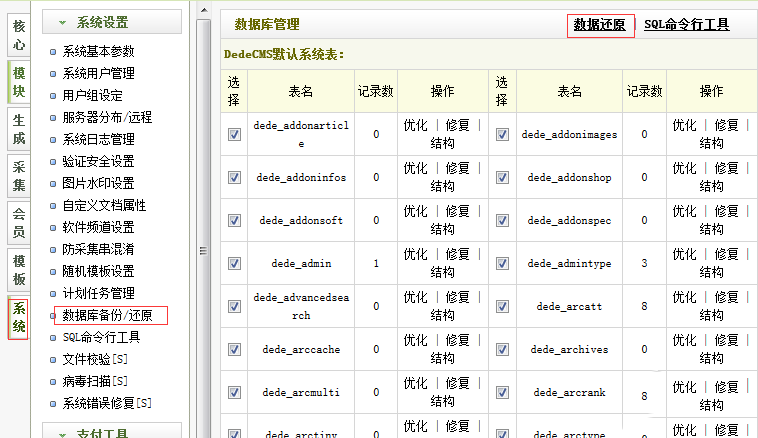
Task: Untick checkbox beside dede_arcatt
Action: click(x=503, y=306)
